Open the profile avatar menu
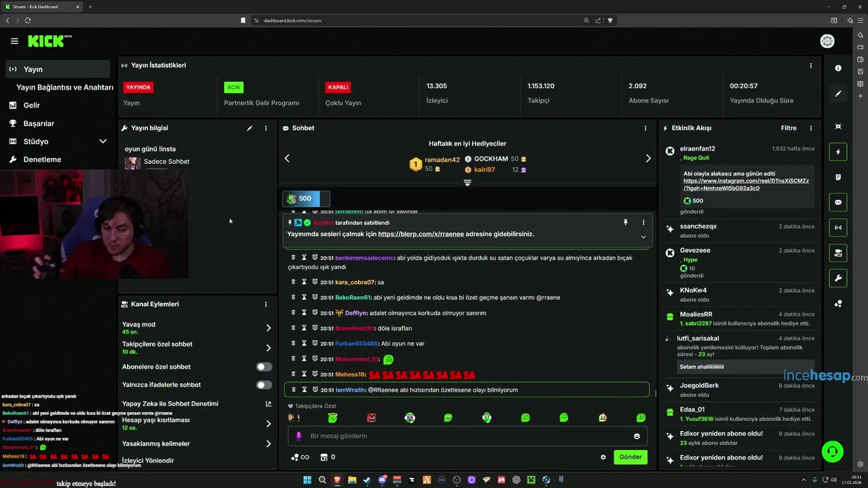This screenshot has height=488, width=868. tap(827, 41)
